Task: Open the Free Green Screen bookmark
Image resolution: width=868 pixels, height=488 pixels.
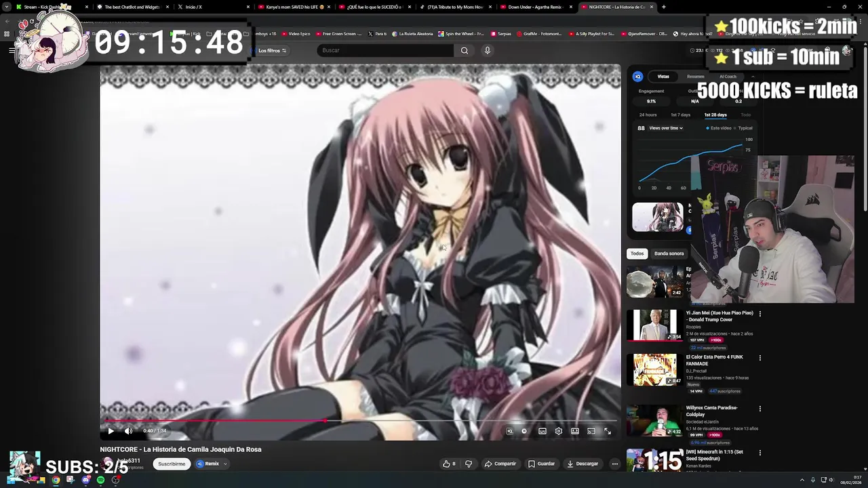Action: (338, 33)
